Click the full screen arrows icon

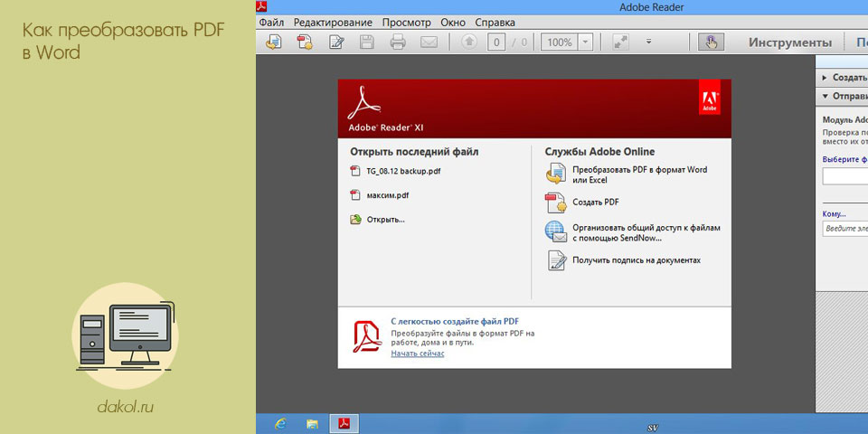620,42
